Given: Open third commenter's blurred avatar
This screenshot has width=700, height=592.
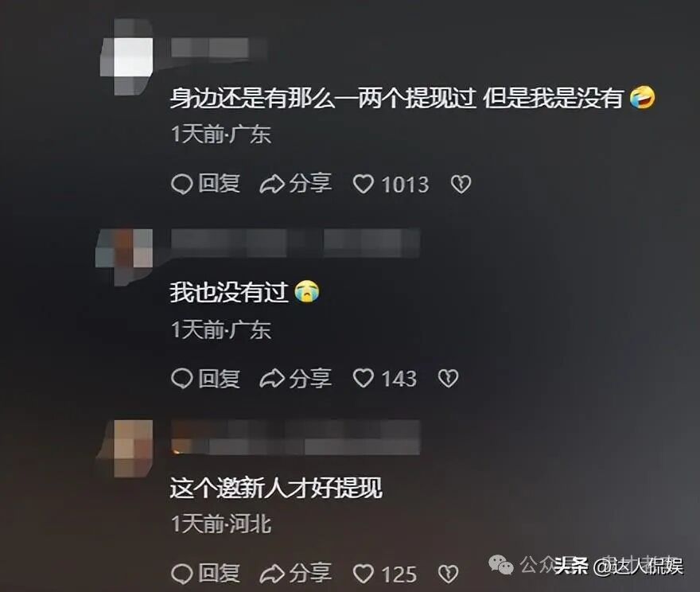Looking at the screenshot, I should click(126, 449).
